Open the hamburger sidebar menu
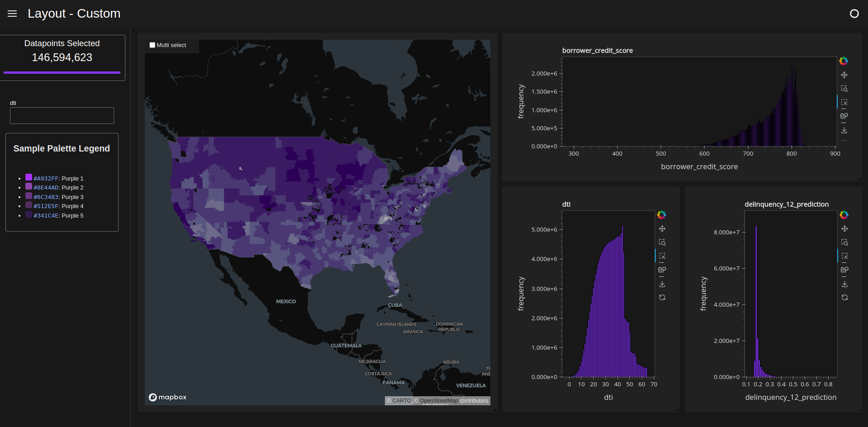 point(12,14)
